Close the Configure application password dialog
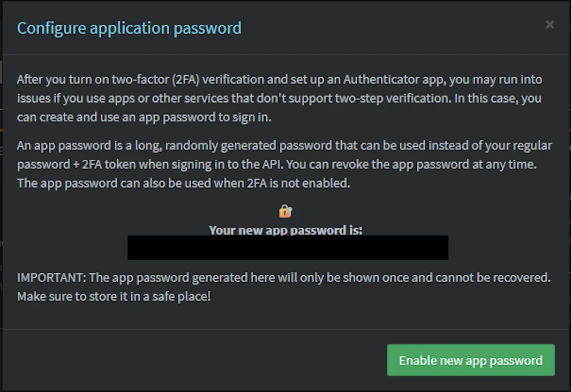571x392 pixels. point(550,24)
